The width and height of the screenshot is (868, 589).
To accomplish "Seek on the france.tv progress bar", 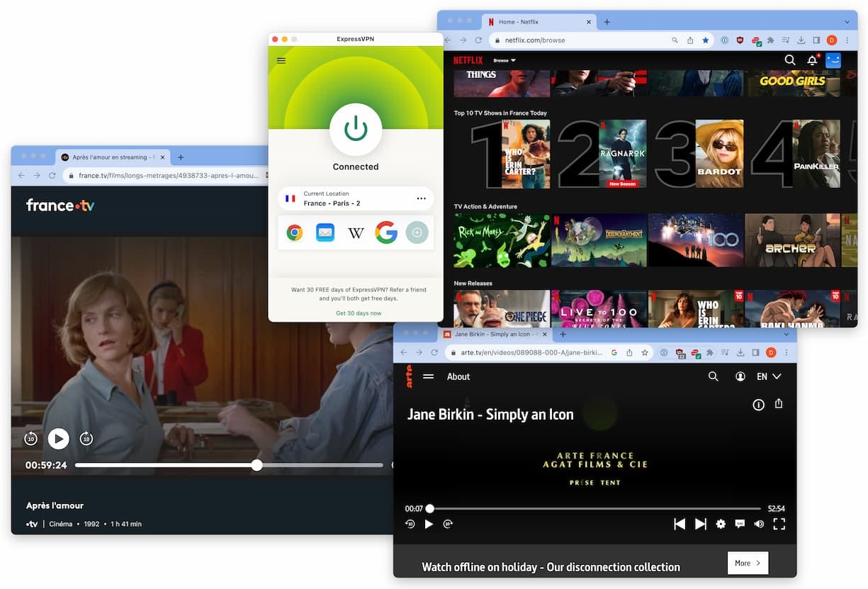I will pos(229,466).
